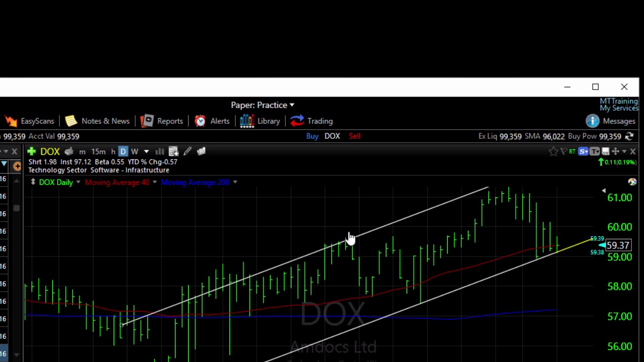Image resolution: width=644 pixels, height=362 pixels.
Task: Expand the Moving Average 40 dropdown arrow
Action: tap(154, 183)
